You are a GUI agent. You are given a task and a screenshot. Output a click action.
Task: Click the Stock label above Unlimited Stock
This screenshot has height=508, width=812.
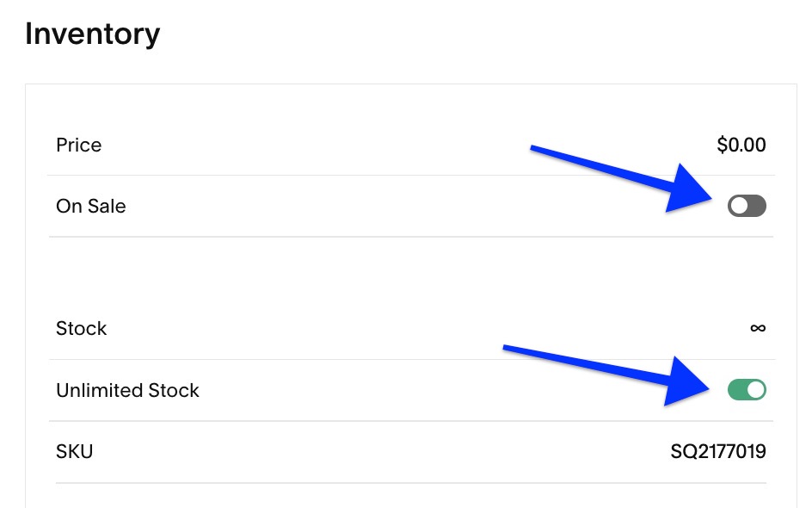(81, 328)
